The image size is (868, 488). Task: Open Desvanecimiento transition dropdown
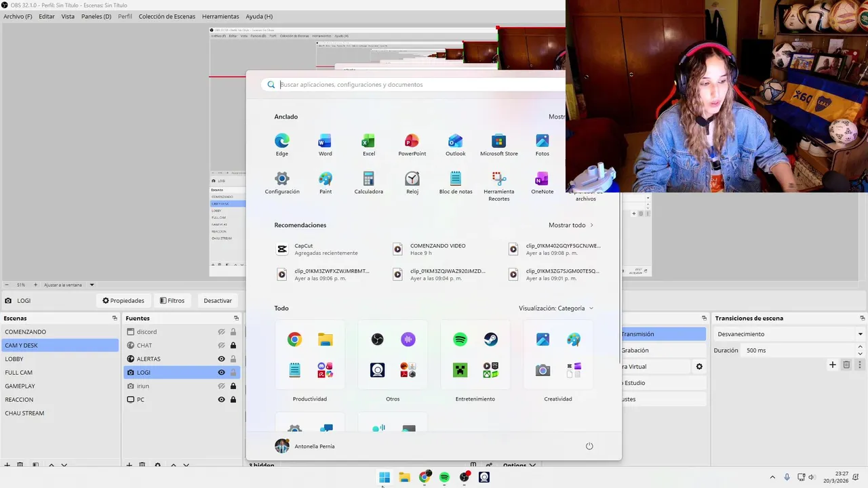pos(789,334)
